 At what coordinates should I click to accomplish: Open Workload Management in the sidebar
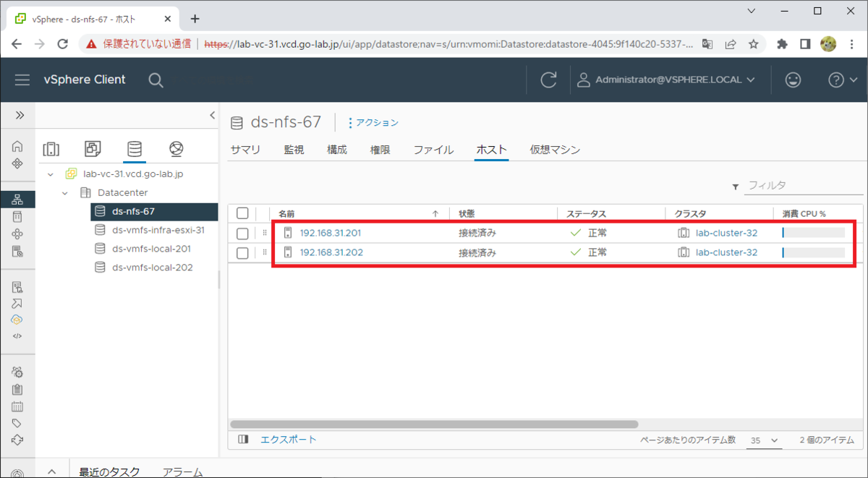click(17, 234)
